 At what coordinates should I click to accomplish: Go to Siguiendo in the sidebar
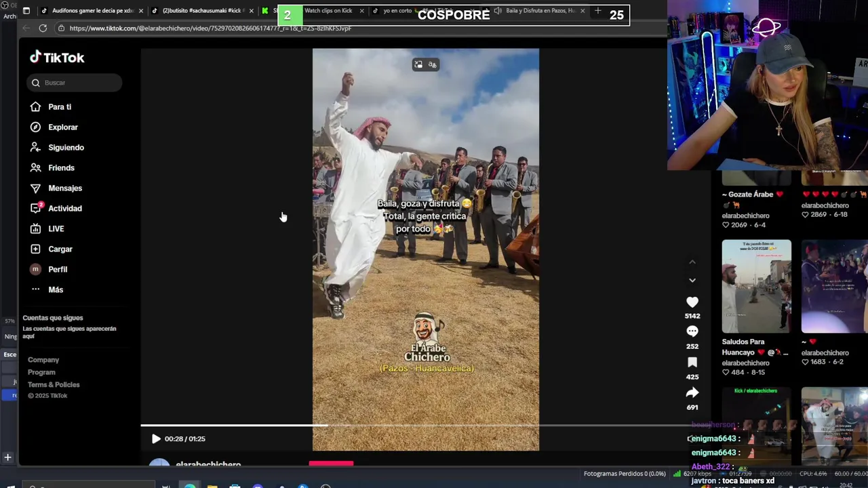[66, 148]
